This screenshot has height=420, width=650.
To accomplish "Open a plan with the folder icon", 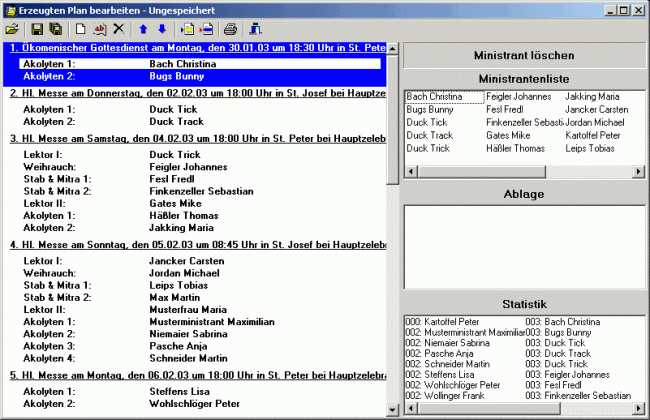I will tap(12, 29).
